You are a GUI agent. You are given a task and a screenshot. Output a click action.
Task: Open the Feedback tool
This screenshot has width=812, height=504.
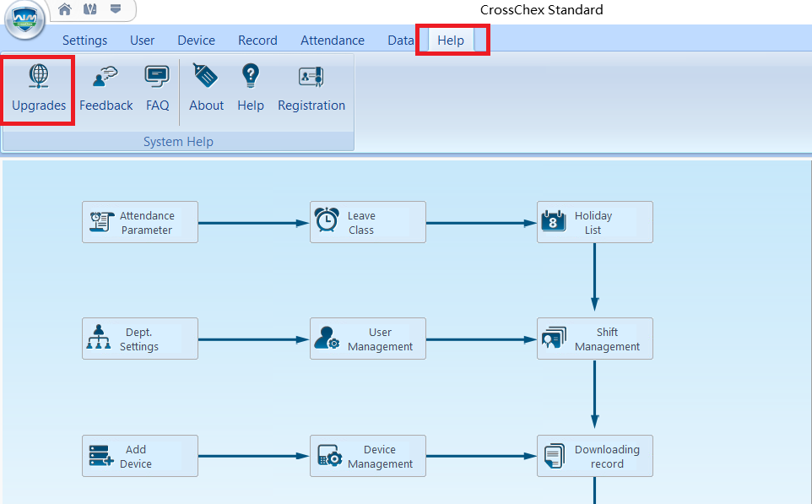click(x=106, y=77)
